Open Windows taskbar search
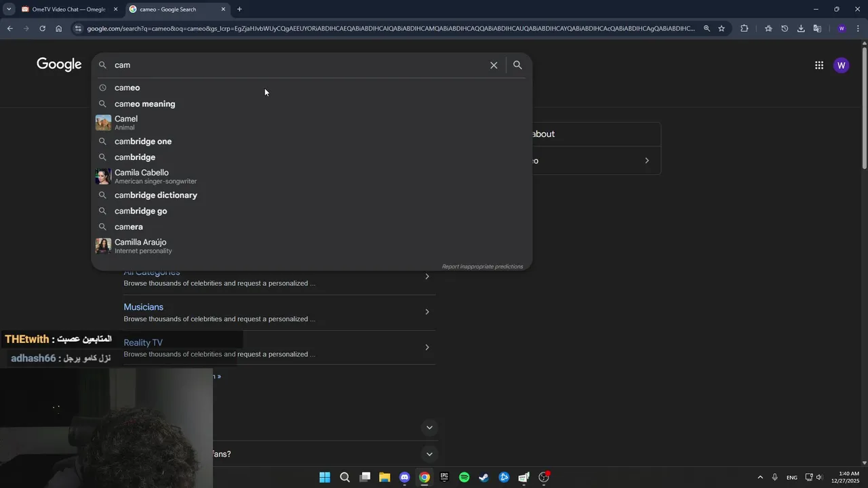868x488 pixels. click(344, 477)
